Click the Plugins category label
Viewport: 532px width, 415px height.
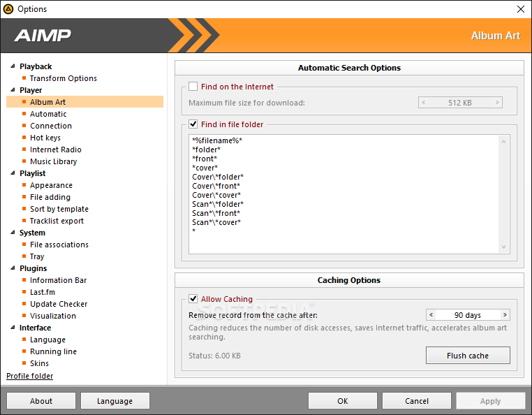34,268
